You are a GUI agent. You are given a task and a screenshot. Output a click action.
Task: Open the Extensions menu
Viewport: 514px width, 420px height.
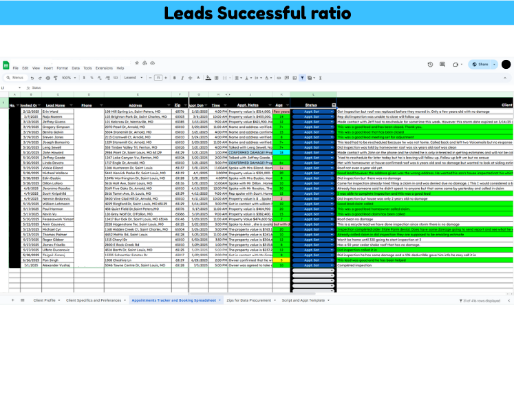[x=104, y=68]
